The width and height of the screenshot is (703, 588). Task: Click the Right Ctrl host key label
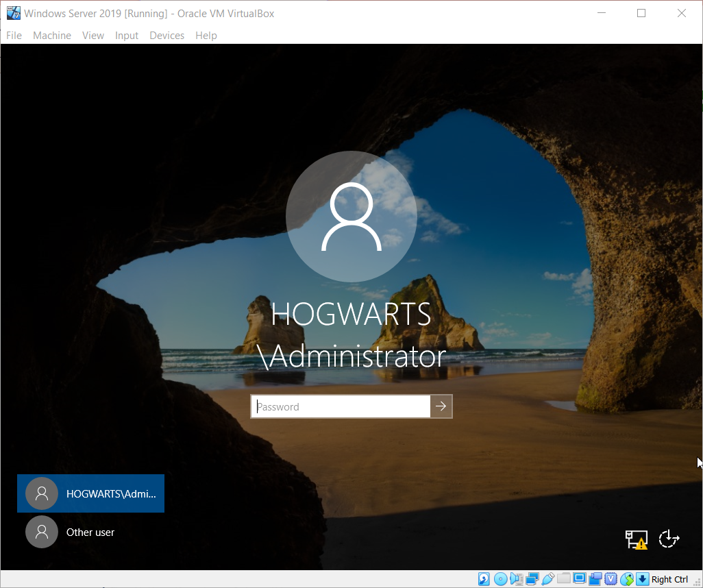(x=669, y=580)
